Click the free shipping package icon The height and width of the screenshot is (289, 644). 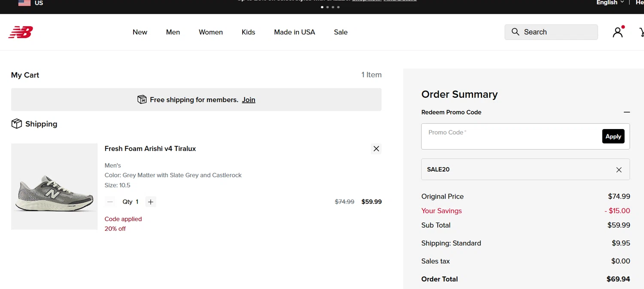142,99
